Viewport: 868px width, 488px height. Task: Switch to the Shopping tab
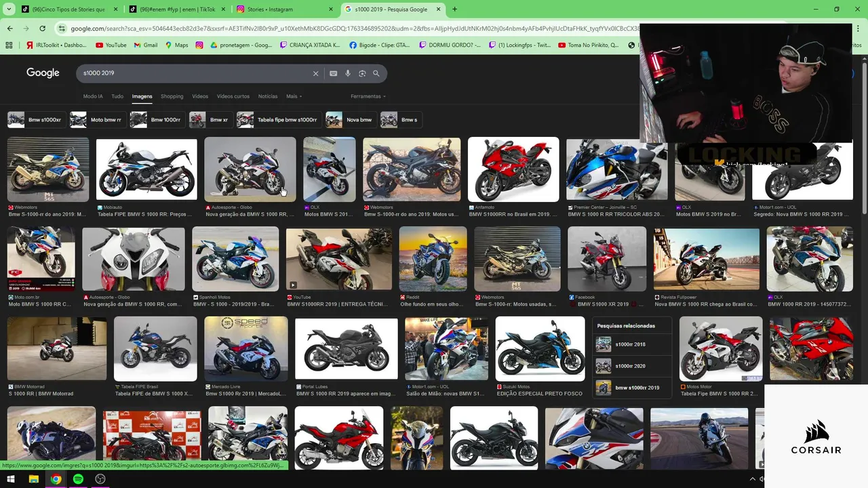pyautogui.click(x=172, y=96)
